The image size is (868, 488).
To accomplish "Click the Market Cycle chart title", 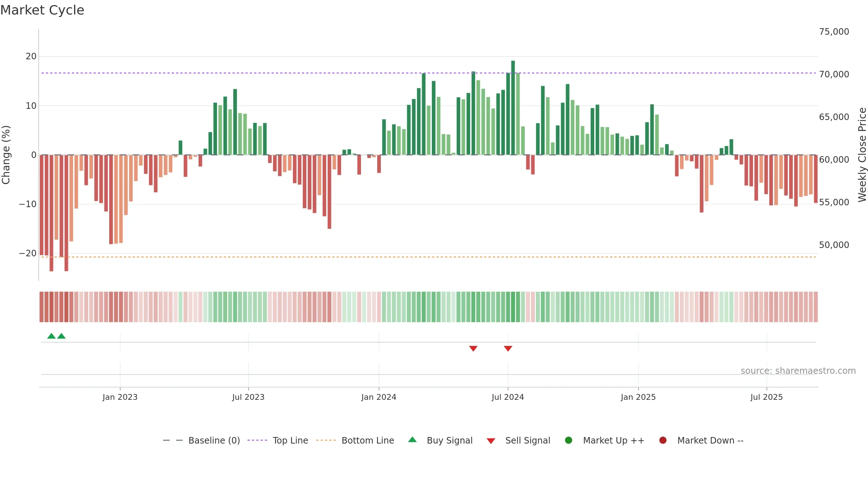I will [42, 10].
